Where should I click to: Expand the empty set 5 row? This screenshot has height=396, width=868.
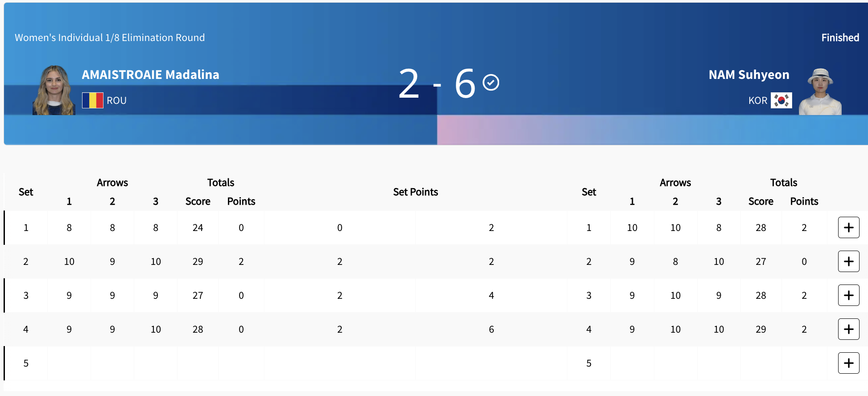(848, 363)
